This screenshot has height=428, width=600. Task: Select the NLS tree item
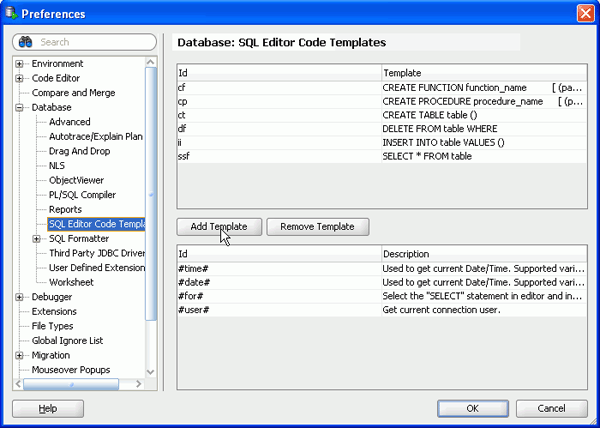point(57,166)
